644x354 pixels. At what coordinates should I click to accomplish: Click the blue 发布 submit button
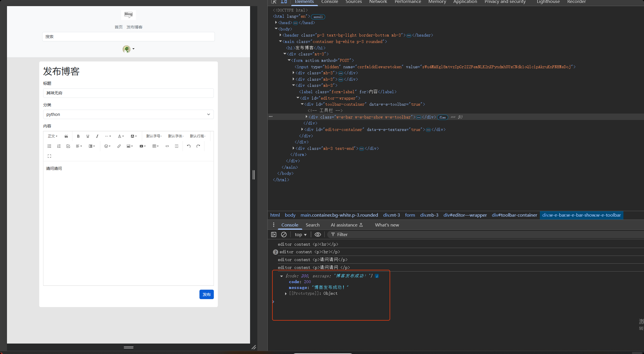[x=206, y=294]
